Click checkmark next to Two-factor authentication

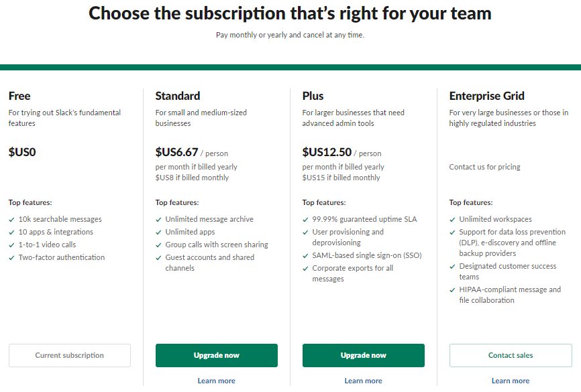pyautogui.click(x=11, y=257)
